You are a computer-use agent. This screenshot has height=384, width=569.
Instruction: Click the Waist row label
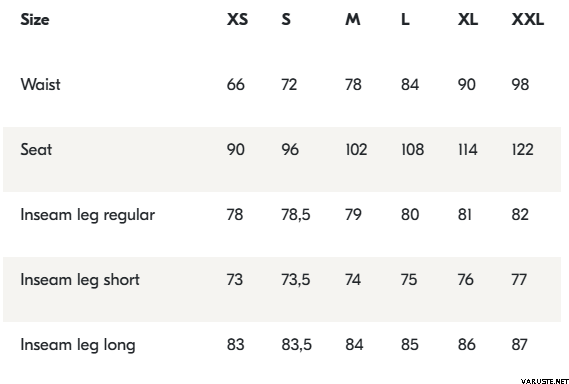tap(40, 84)
